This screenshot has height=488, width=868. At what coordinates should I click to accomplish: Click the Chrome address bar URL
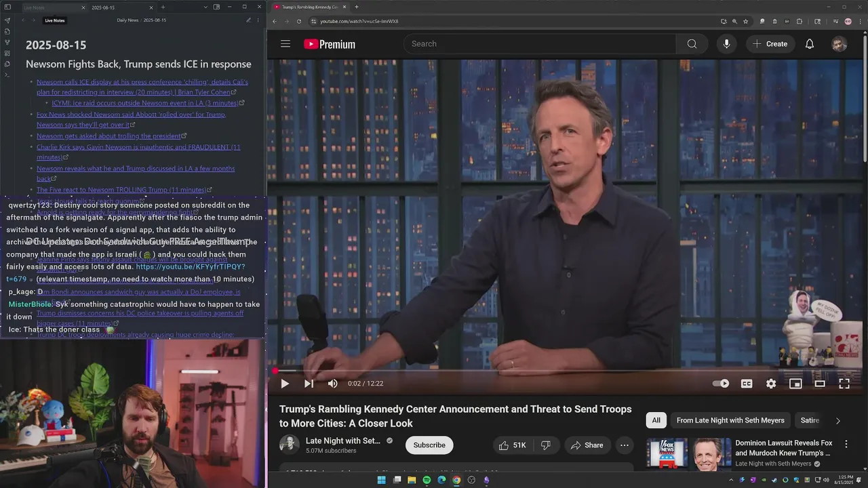click(x=359, y=21)
